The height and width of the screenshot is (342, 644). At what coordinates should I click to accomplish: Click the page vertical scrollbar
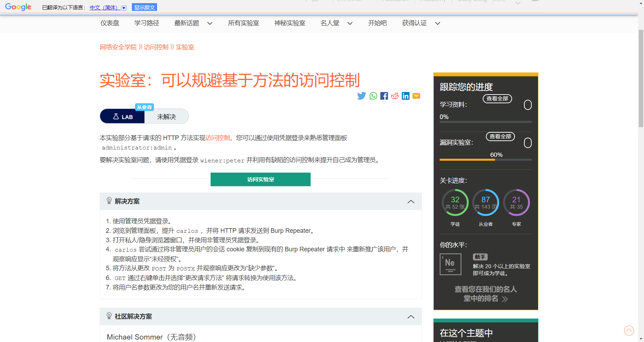(641, 79)
